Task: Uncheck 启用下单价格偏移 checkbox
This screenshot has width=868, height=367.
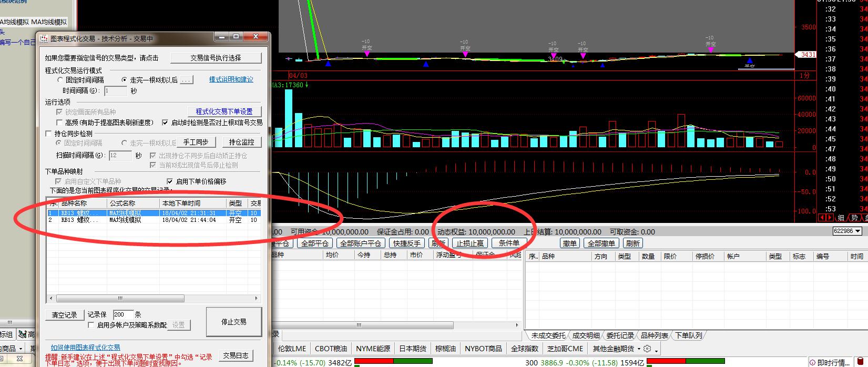Action: coord(169,181)
